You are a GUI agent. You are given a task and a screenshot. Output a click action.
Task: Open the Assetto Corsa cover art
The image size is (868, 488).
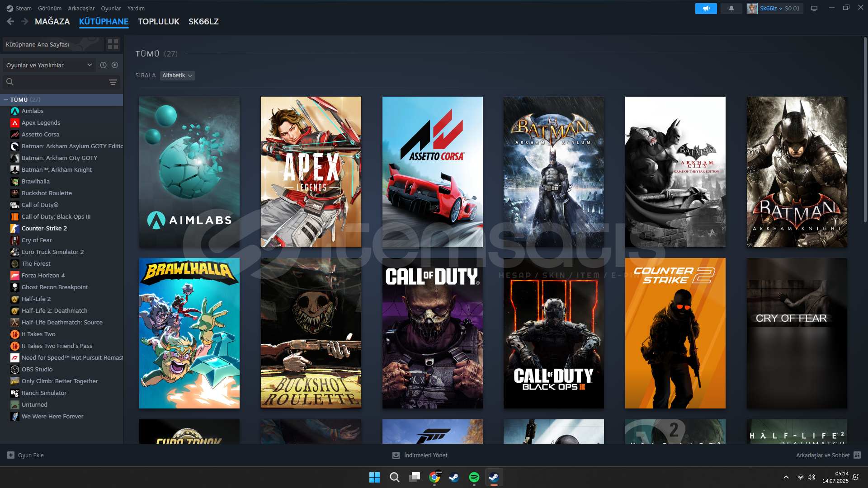(x=433, y=172)
